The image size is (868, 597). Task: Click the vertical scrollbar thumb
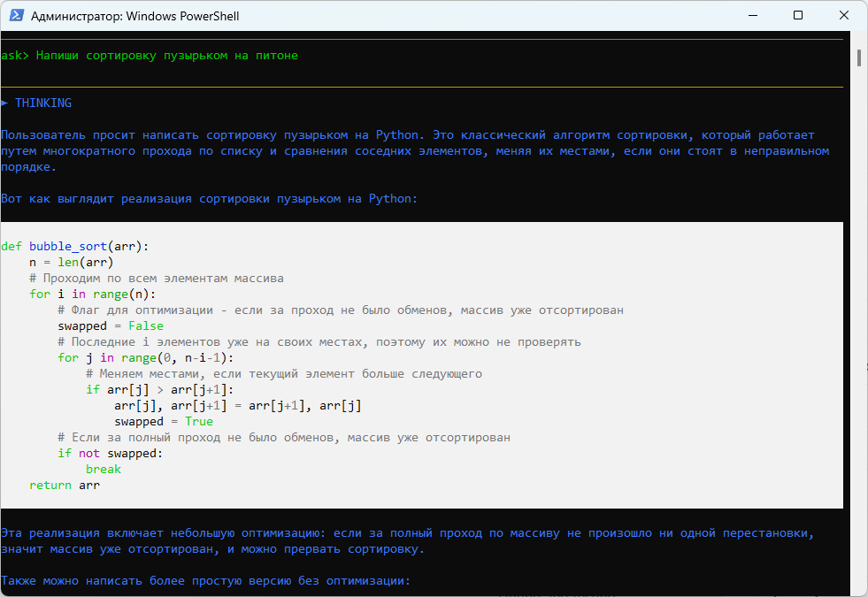click(x=858, y=57)
